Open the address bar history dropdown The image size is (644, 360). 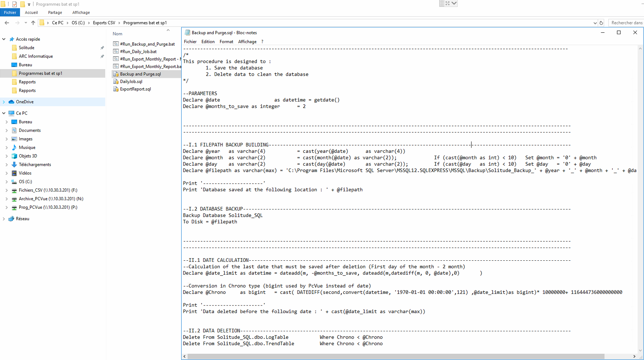click(x=595, y=23)
